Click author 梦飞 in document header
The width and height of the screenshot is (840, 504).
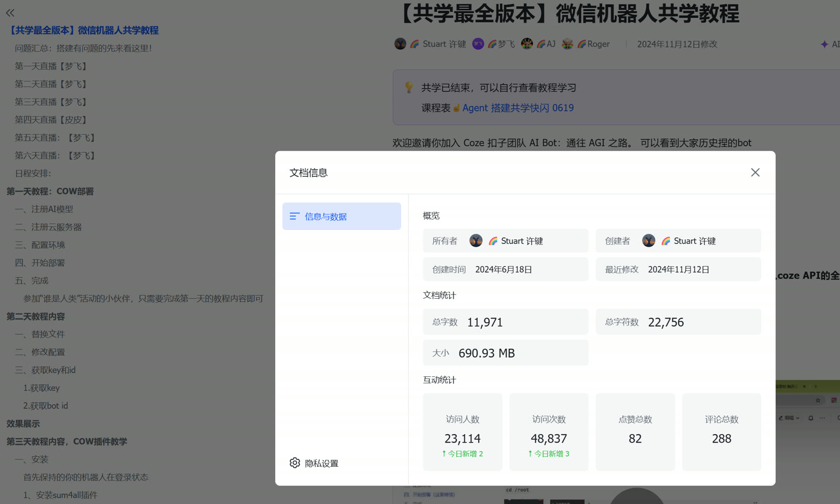[506, 44]
